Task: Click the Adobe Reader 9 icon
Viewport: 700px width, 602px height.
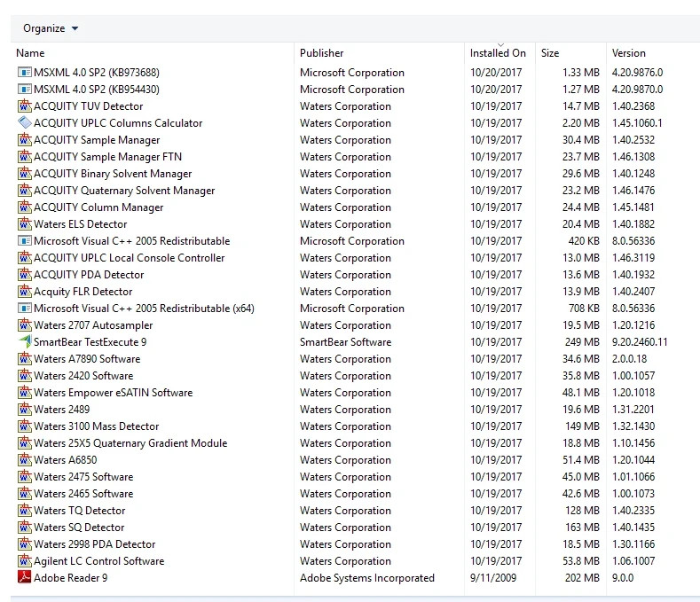Action: pos(24,577)
